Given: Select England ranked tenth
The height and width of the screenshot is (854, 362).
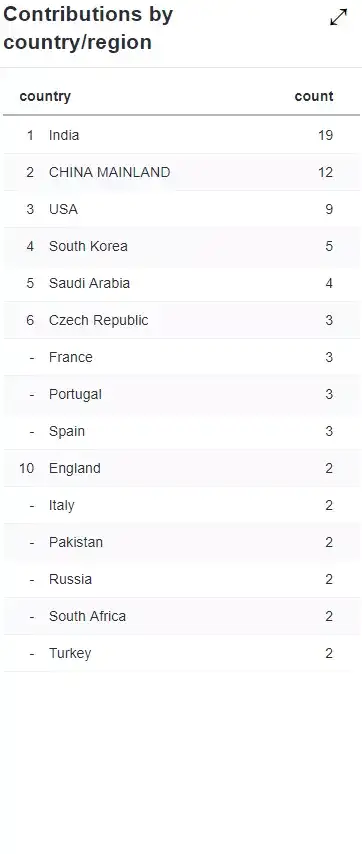Looking at the screenshot, I should pyautogui.click(x=181, y=468).
